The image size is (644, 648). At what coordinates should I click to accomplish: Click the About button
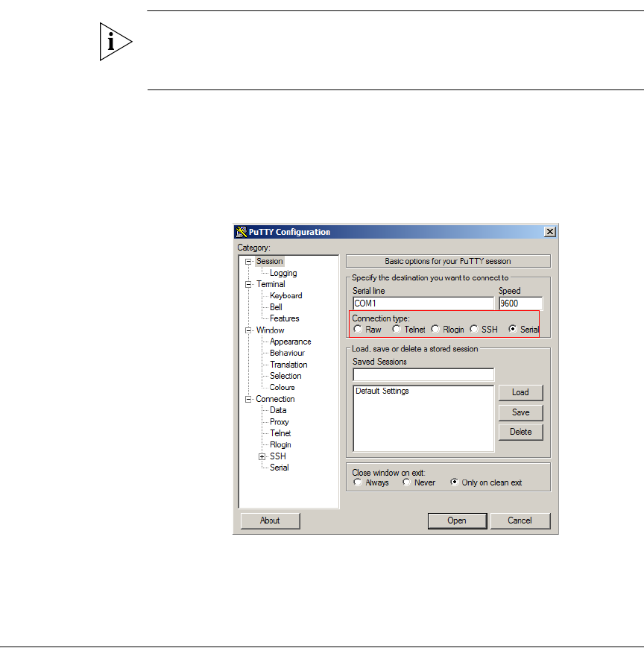[270, 520]
